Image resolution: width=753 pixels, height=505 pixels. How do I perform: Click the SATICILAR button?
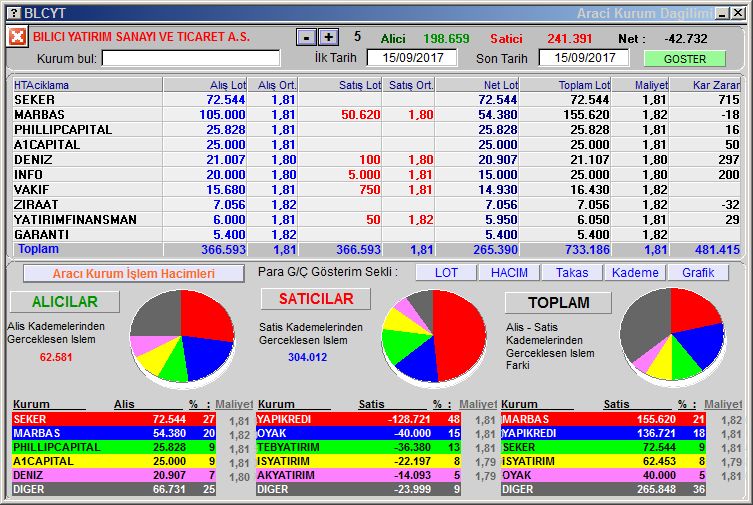tap(316, 299)
